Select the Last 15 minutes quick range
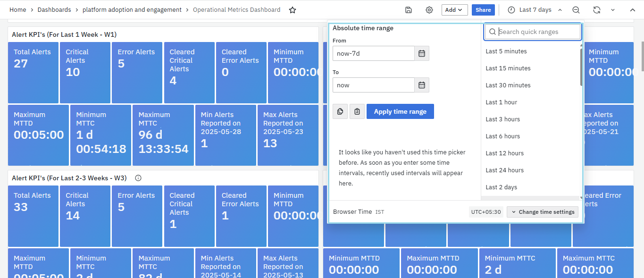Screen dimensions: 644x278 click(508, 68)
